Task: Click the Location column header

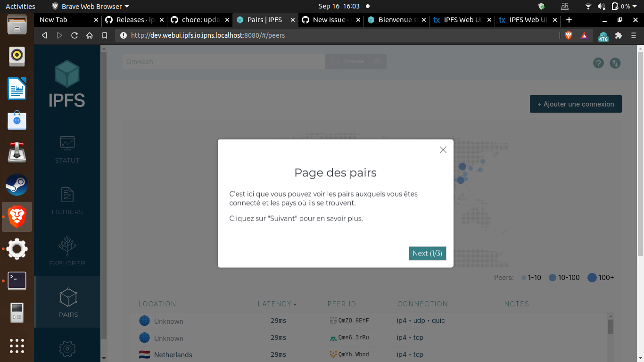Action: (x=157, y=304)
